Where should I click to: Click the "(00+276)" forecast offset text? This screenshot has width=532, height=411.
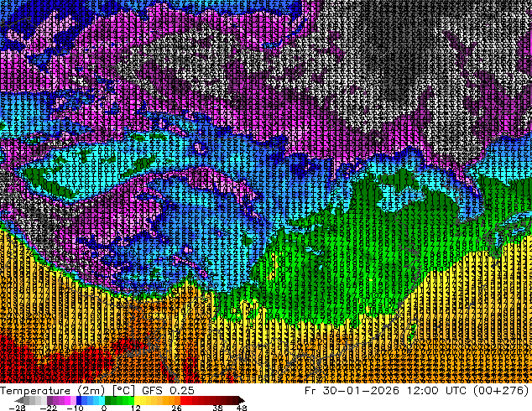(x=502, y=391)
